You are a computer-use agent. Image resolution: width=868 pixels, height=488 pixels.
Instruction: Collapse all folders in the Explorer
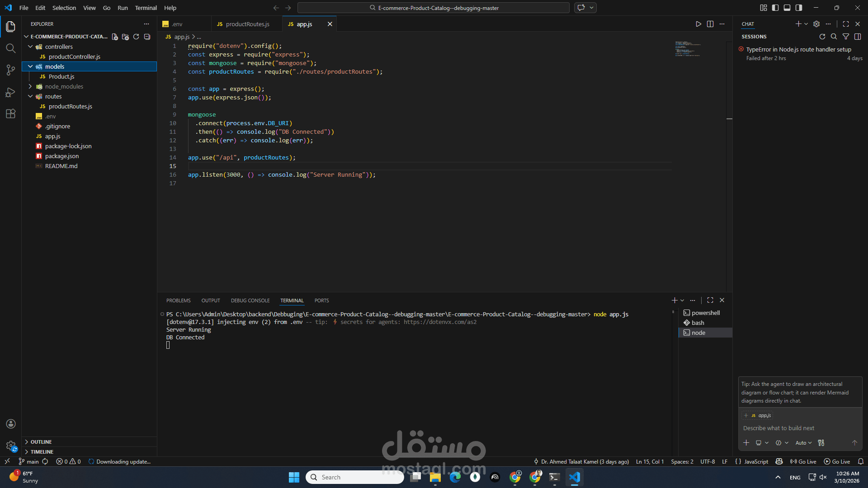coord(147,37)
